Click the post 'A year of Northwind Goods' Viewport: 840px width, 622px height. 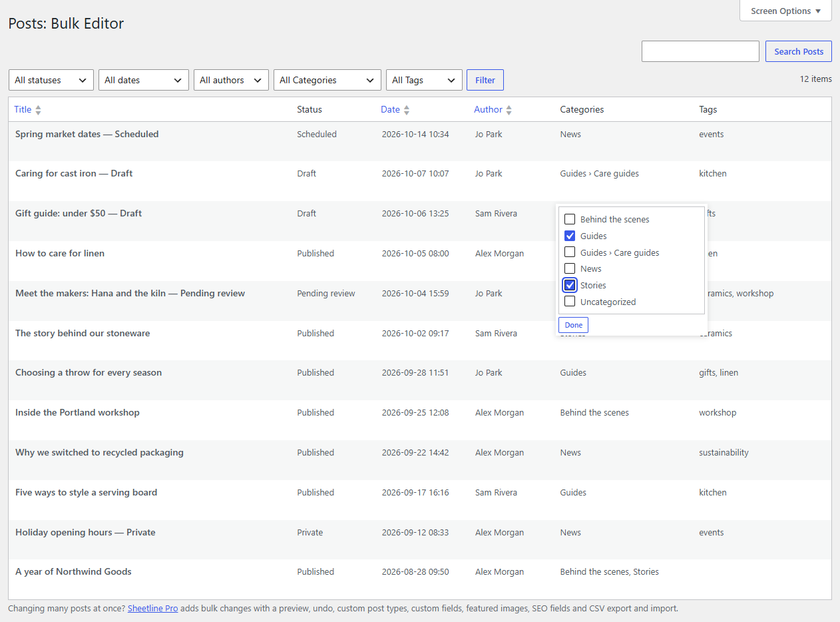pos(73,571)
